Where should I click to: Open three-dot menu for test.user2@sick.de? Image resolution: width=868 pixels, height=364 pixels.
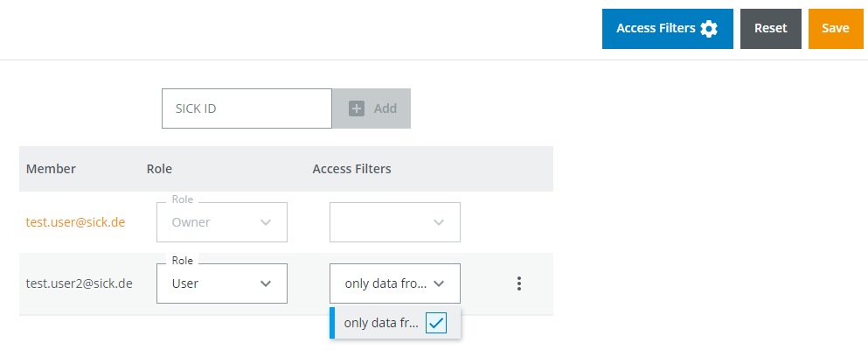[519, 283]
